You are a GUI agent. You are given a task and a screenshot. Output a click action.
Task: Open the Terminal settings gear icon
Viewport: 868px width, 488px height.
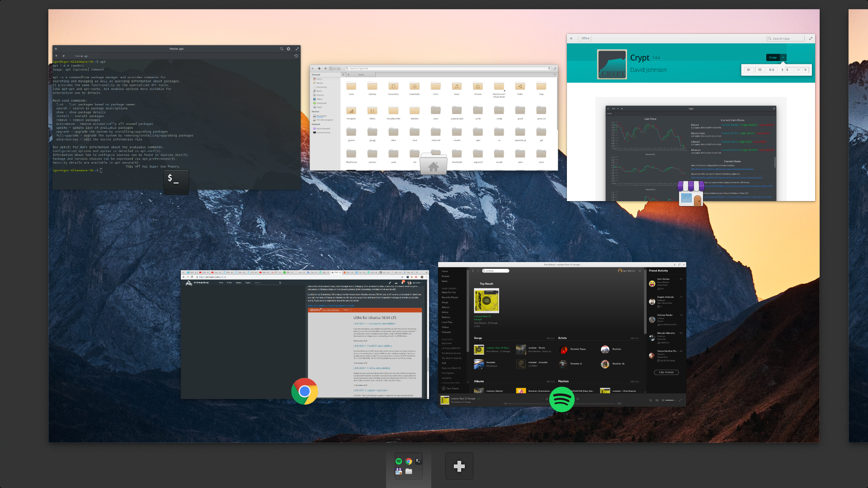point(288,49)
